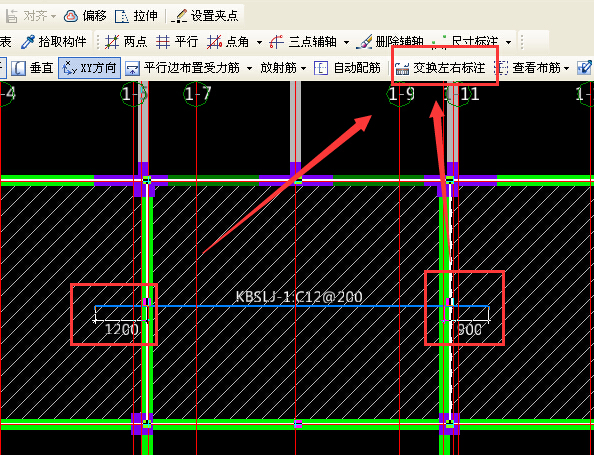Expand the 点角 dropdown arrow

coord(259,42)
